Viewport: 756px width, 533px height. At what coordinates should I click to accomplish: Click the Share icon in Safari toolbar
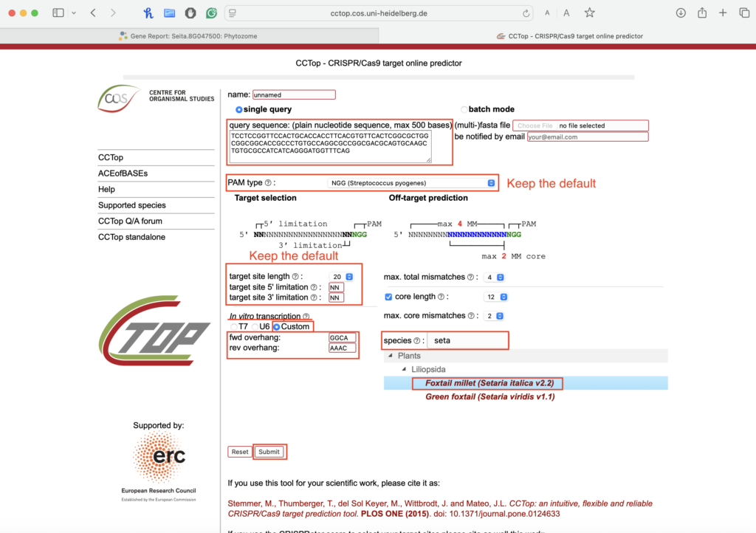click(702, 13)
